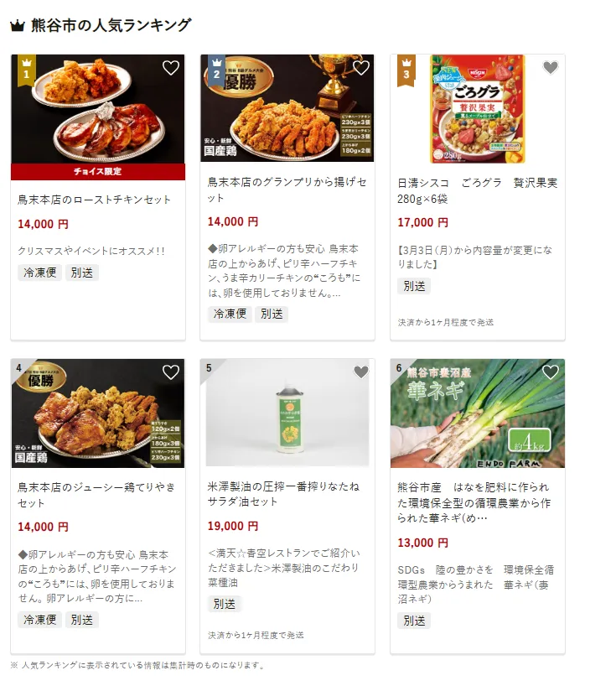Screen dimensions: 616x686
Task: Favorite the roast chicken set with heart icon
Action: tap(170, 68)
